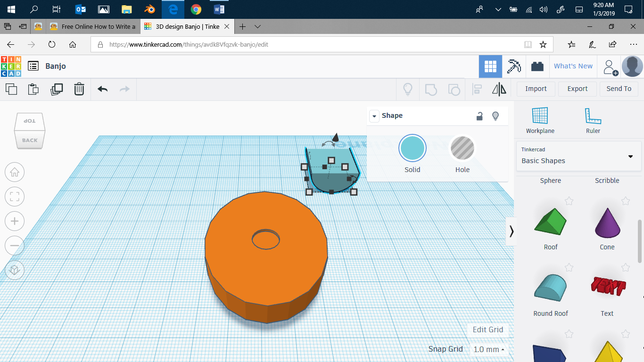
Task: Click the Send To button
Action: click(x=619, y=89)
